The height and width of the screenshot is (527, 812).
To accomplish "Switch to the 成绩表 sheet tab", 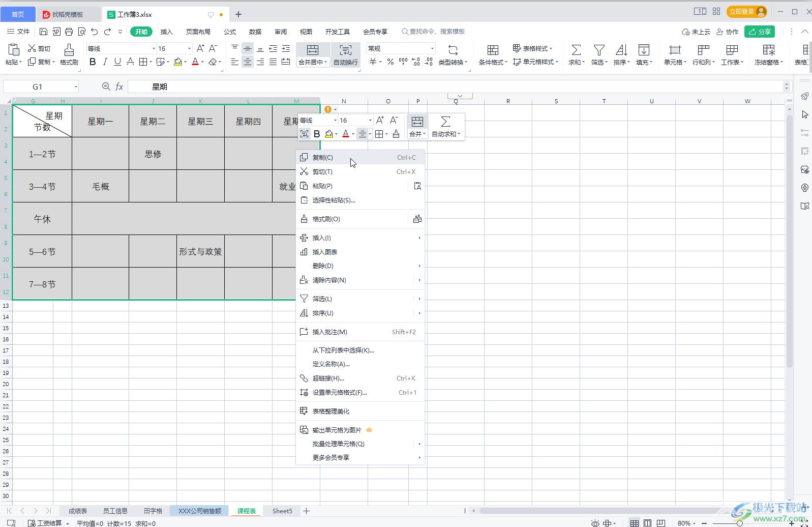I will [x=78, y=511].
